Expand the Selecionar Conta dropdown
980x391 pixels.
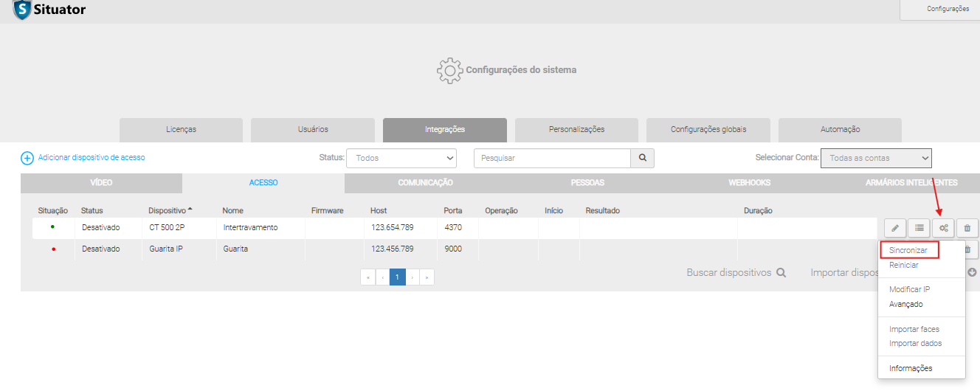pyautogui.click(x=876, y=158)
